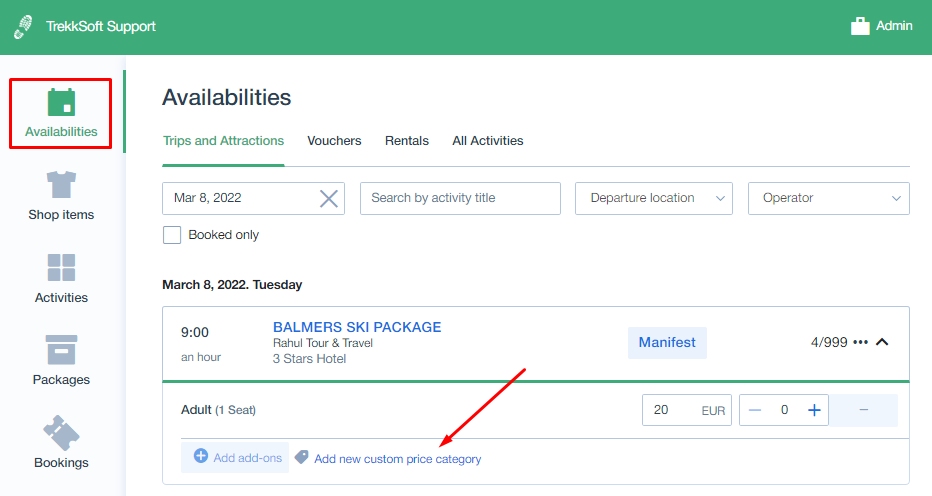Click the TrekkSoft footprint logo
Screen dimensions: 932x496
click(x=23, y=27)
